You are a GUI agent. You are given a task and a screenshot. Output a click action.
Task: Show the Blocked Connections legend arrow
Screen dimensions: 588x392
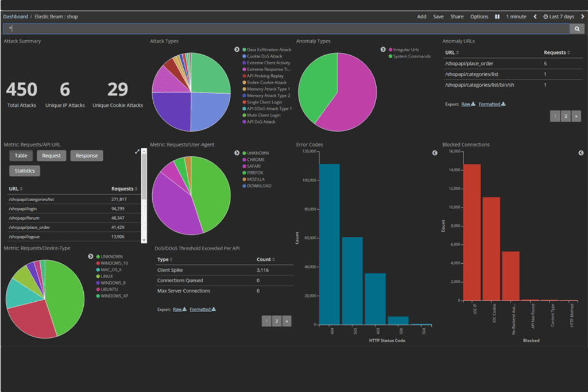click(x=581, y=153)
